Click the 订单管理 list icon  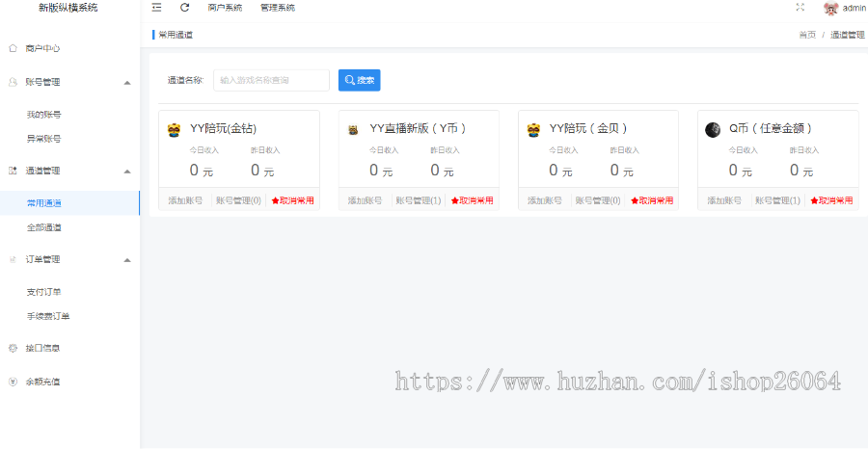pyautogui.click(x=13, y=260)
